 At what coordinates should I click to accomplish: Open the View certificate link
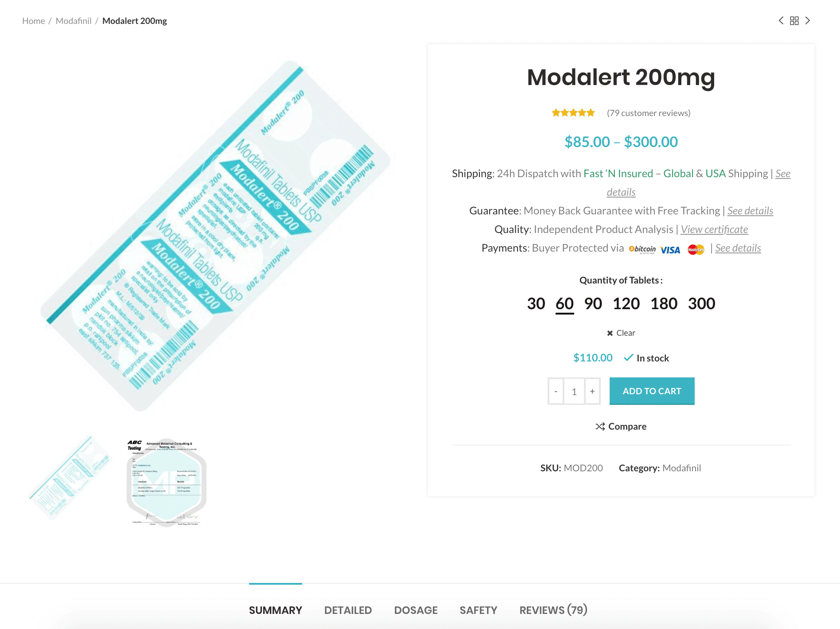point(714,229)
